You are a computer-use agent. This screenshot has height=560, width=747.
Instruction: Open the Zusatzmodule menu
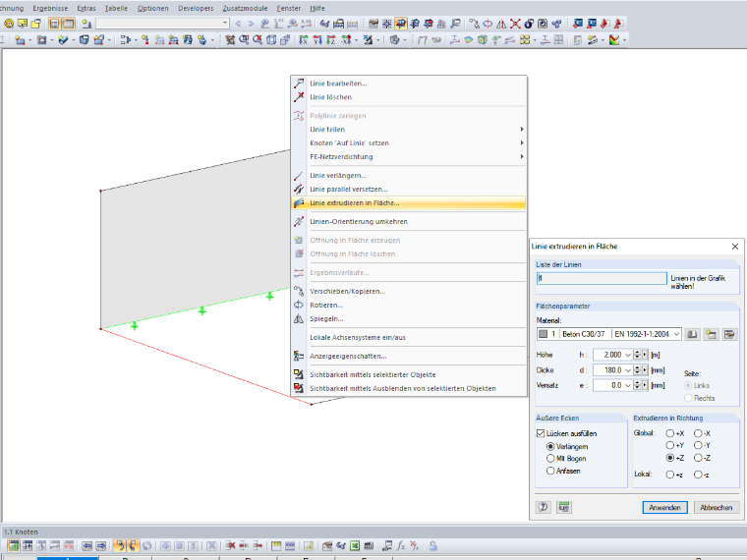[245, 8]
